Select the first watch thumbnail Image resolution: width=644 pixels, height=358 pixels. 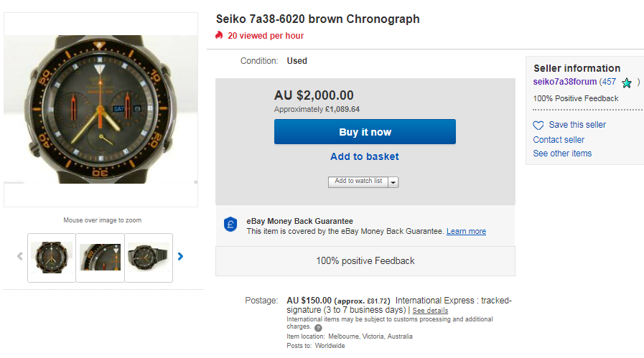click(52, 257)
